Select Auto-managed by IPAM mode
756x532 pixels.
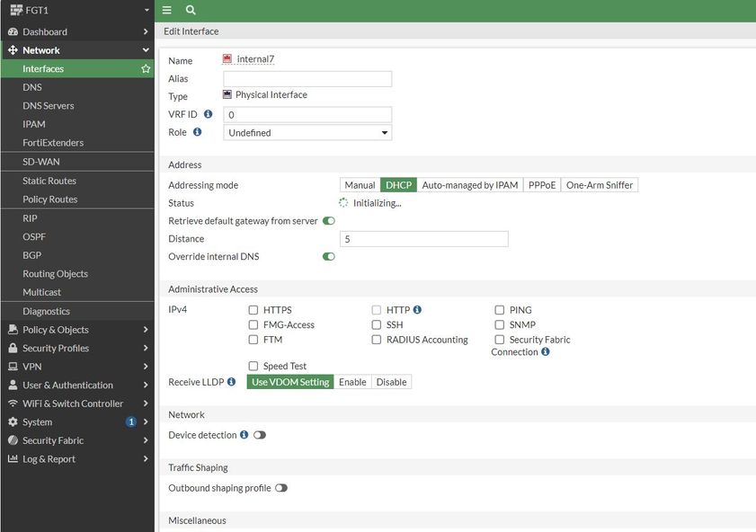click(x=470, y=185)
